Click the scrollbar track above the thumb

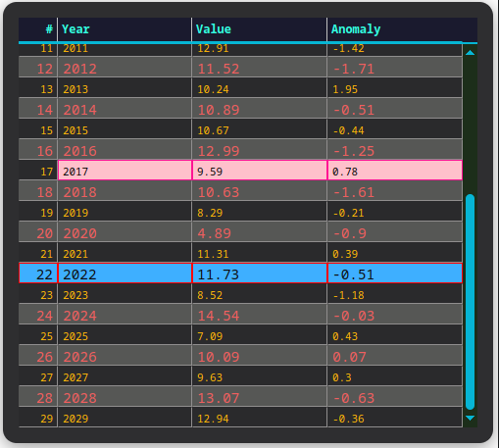click(x=470, y=125)
